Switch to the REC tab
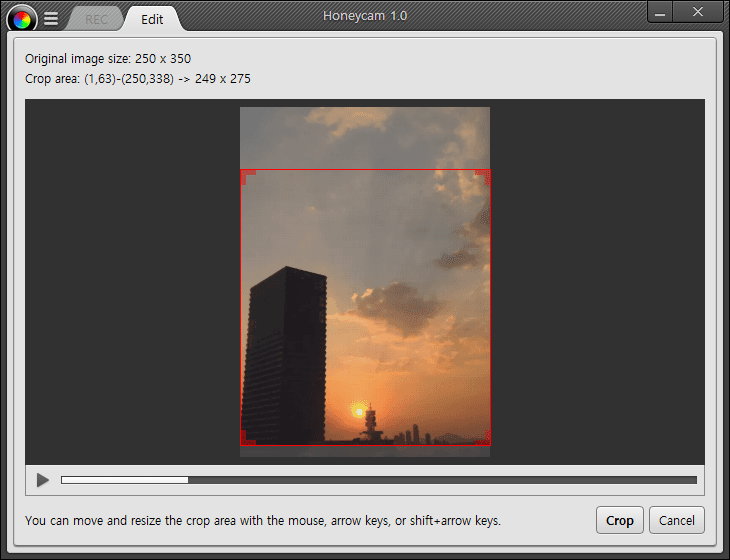Viewport: 730px width, 560px height. pyautogui.click(x=96, y=19)
